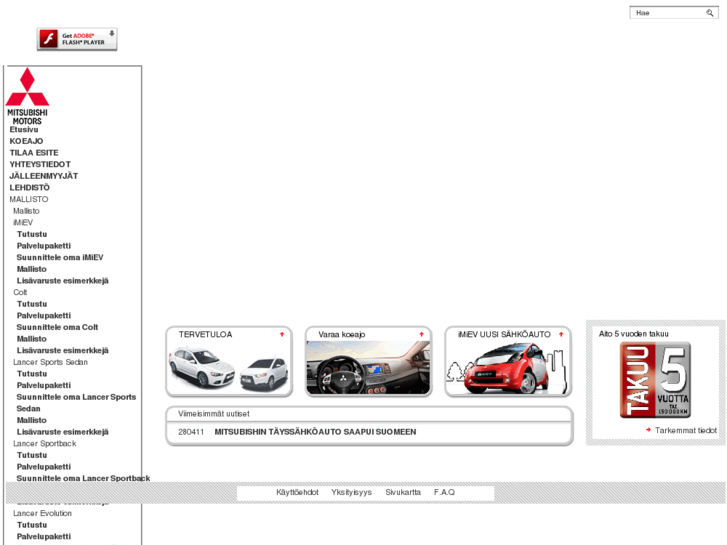Open the KOEAJO menu item
The width and height of the screenshot is (727, 545).
click(26, 141)
